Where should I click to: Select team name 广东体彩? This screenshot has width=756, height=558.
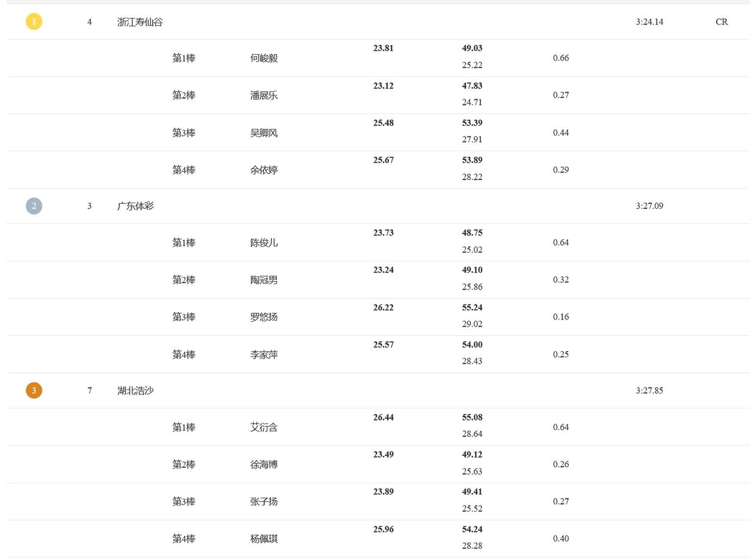tap(136, 206)
